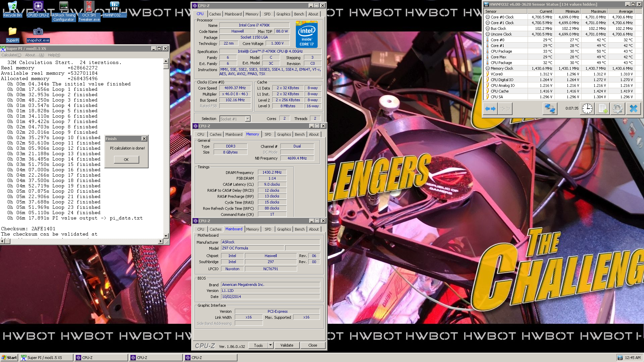Image resolution: width=644 pixels, height=362 pixels.
Task: Open Mainboard tab in top CPU-Z window
Action: coord(233,14)
